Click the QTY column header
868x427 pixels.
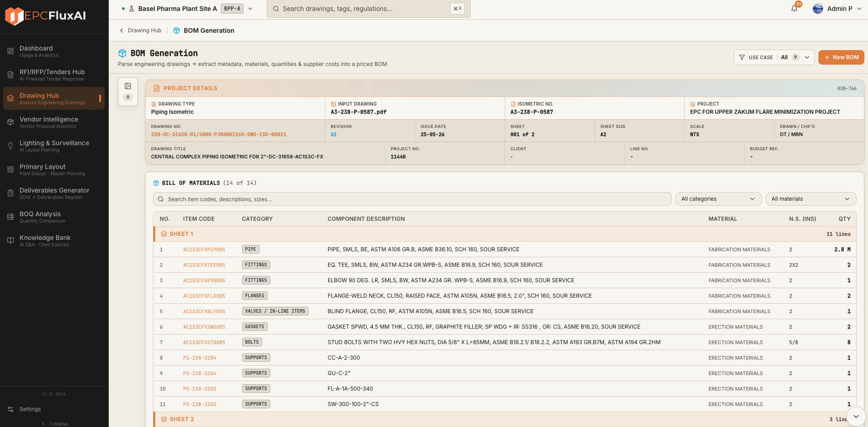(844, 219)
